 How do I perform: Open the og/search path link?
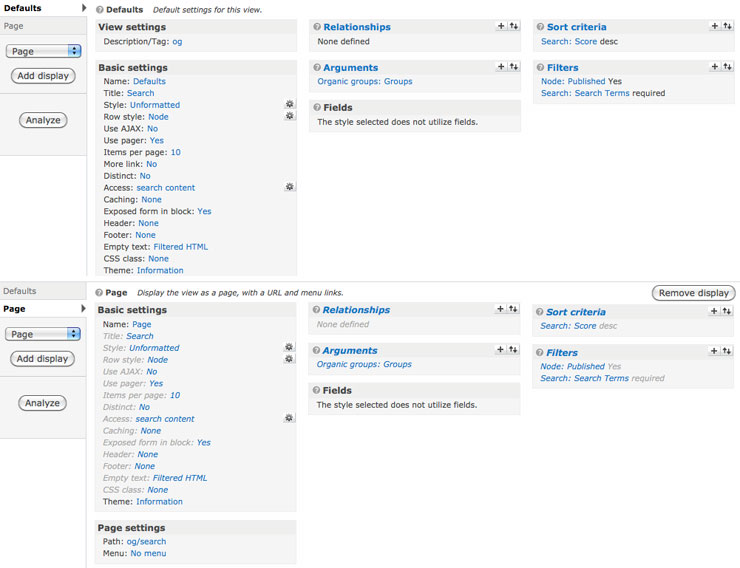146,541
